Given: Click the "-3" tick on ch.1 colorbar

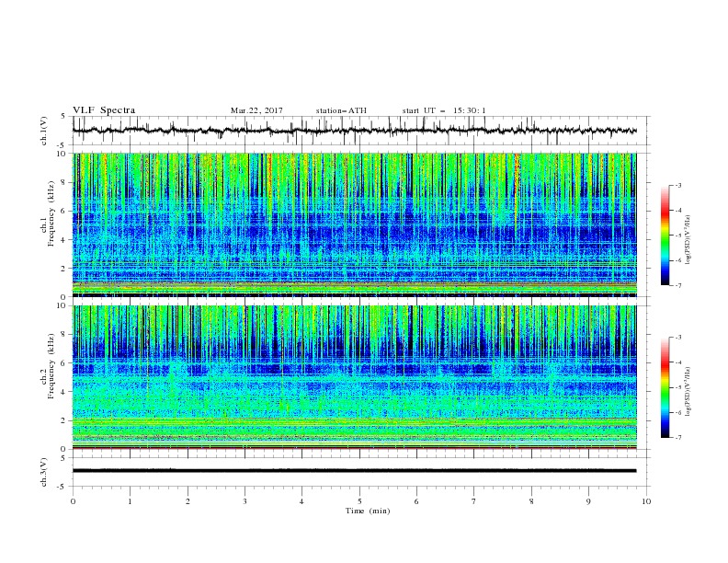Looking at the screenshot, I should pos(678,185).
